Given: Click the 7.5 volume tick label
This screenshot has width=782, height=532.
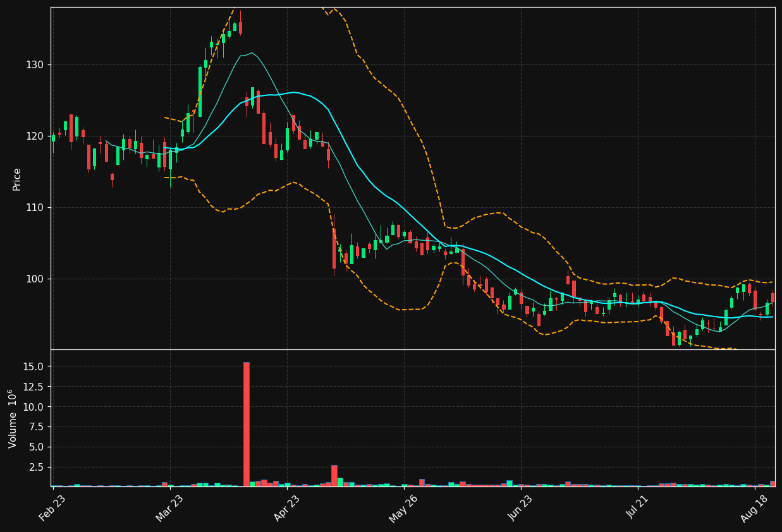Looking at the screenshot, I should [x=37, y=426].
